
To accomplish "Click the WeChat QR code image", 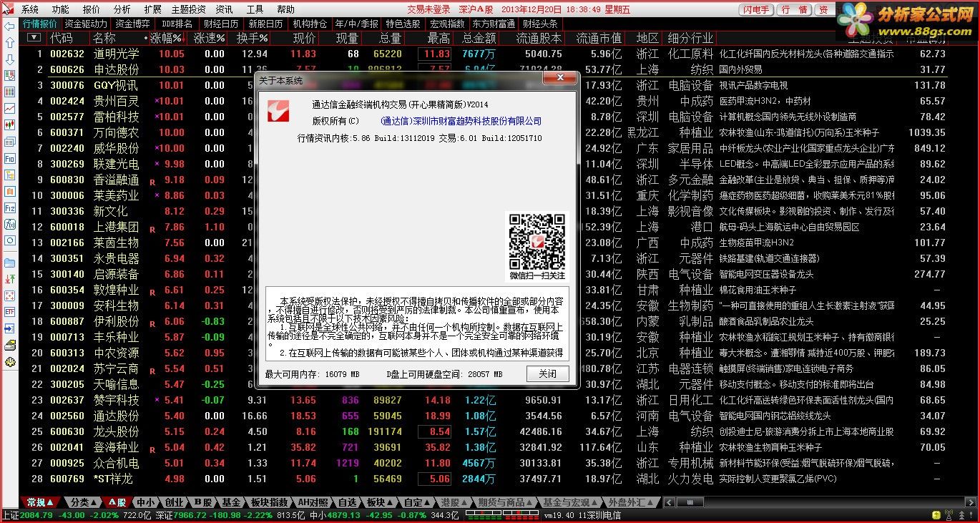I will 537,241.
